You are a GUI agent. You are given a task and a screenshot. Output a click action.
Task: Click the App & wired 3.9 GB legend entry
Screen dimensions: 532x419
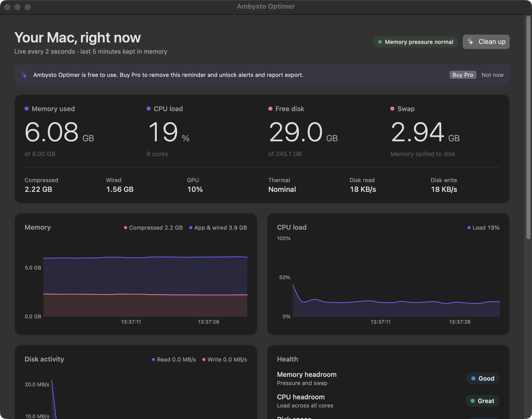(218, 228)
